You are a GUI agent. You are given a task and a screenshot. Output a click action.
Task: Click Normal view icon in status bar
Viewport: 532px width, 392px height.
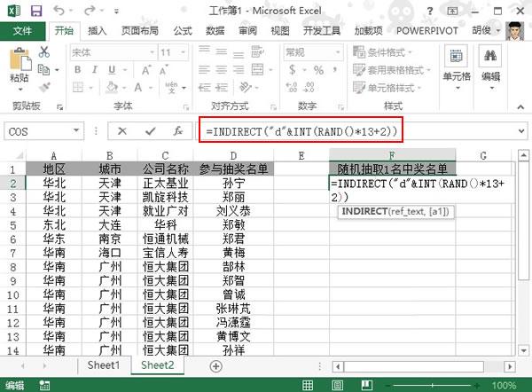pos(308,385)
